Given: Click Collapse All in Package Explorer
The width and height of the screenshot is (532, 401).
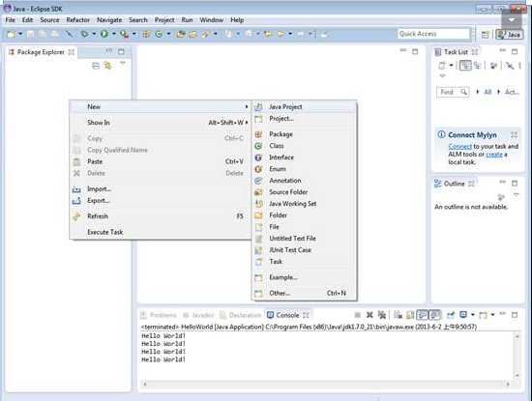Looking at the screenshot, I should point(96,66).
